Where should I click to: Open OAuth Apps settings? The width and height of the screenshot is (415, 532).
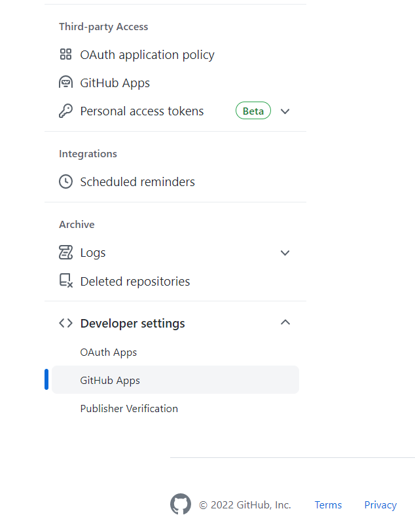(108, 352)
